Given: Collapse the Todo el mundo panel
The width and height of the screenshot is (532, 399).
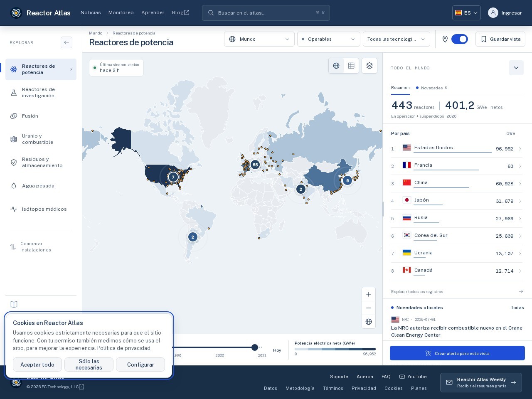Looking at the screenshot, I should 516,68.
